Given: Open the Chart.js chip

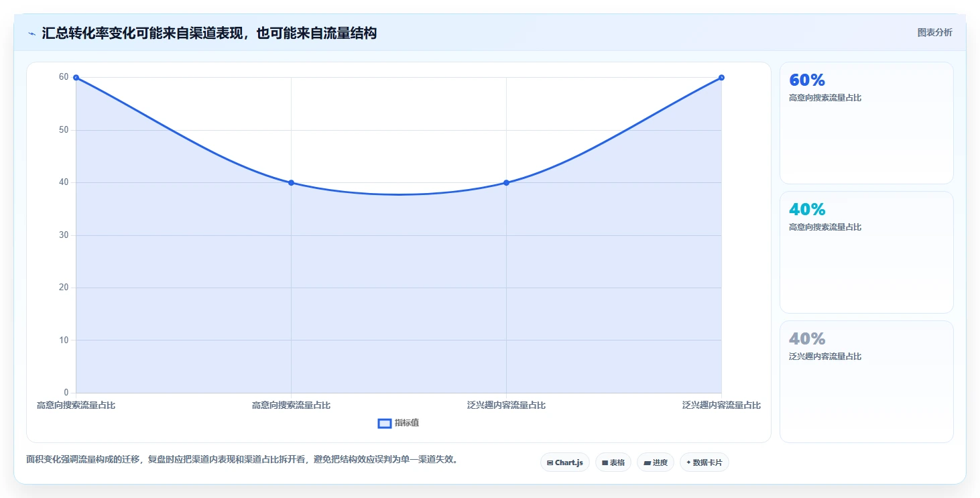Looking at the screenshot, I should [x=565, y=462].
